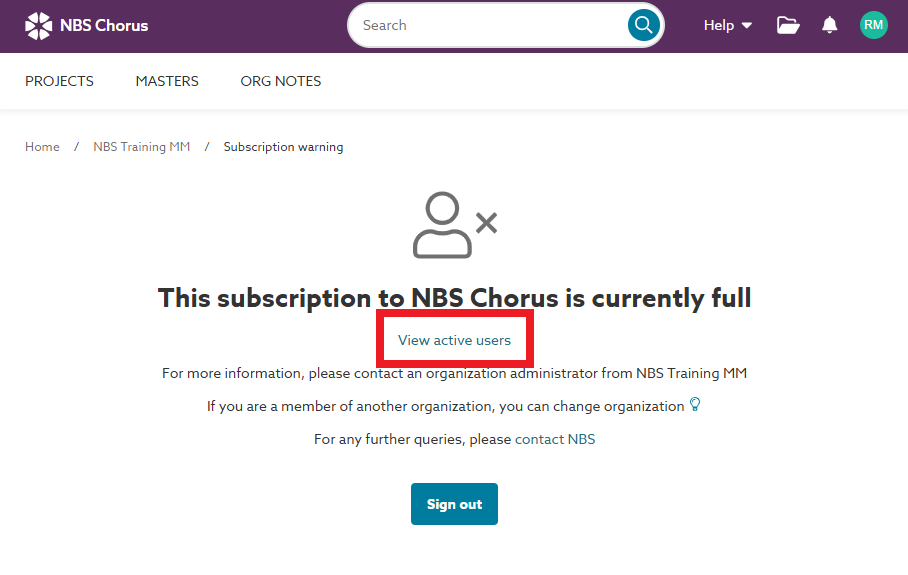This screenshot has height=575, width=908.
Task: Open the folder icon in header
Action: (x=788, y=25)
